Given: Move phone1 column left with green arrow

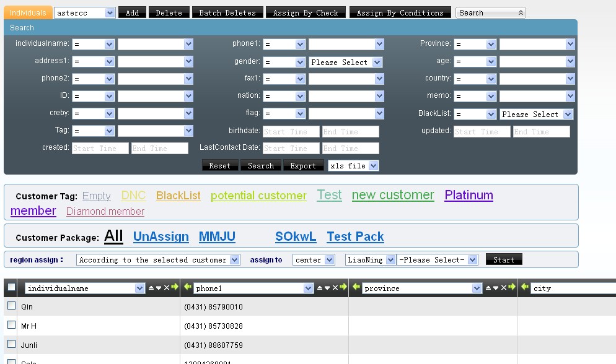Looking at the screenshot, I should [x=187, y=288].
